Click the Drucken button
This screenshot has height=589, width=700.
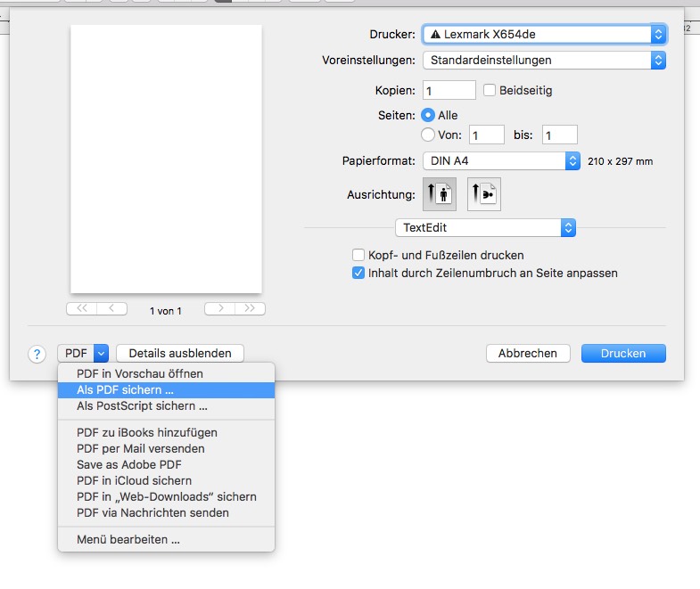tap(623, 354)
